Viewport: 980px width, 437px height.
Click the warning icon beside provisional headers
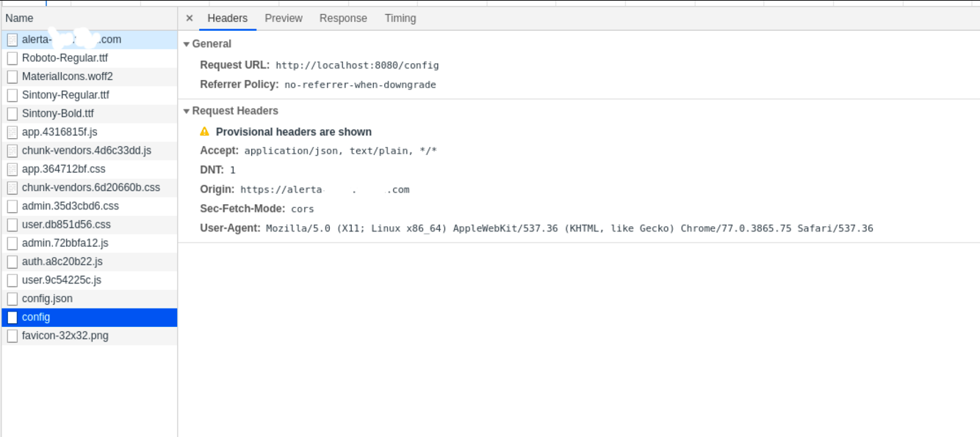[206, 131]
